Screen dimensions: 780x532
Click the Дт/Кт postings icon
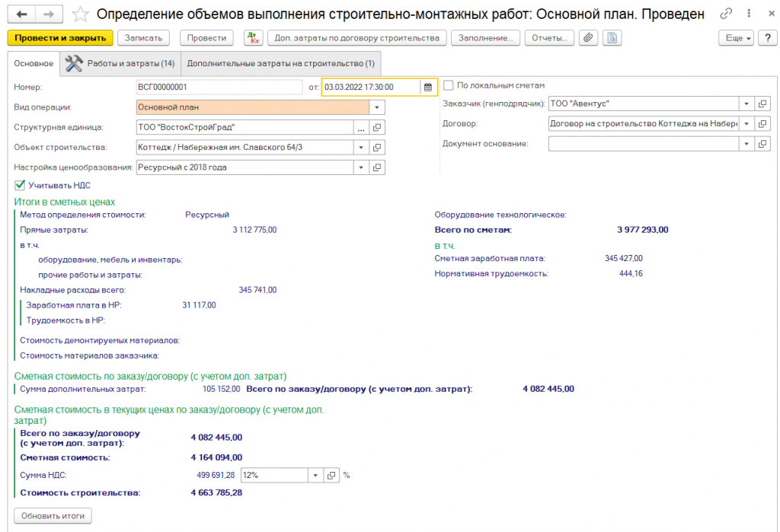(x=253, y=38)
